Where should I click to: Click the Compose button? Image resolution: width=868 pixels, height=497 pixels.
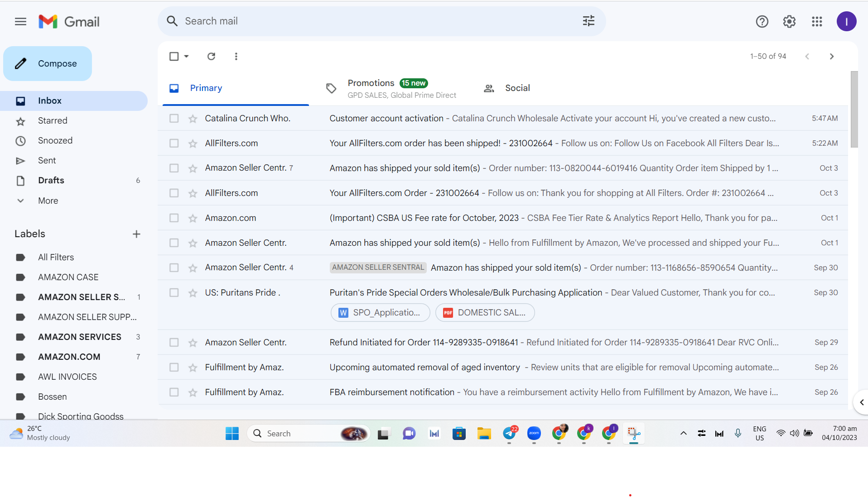point(48,64)
